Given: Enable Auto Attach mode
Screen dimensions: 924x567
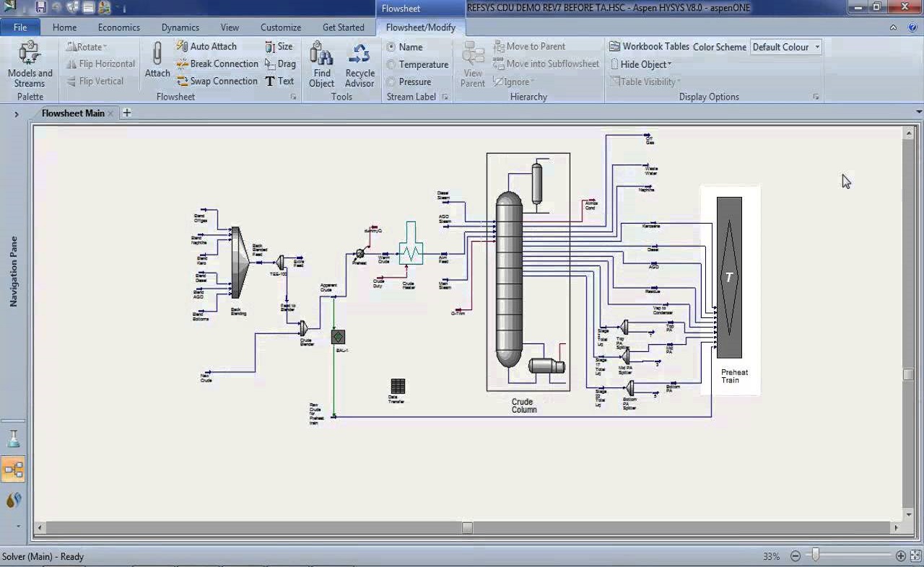Looking at the screenshot, I should pyautogui.click(x=206, y=46).
